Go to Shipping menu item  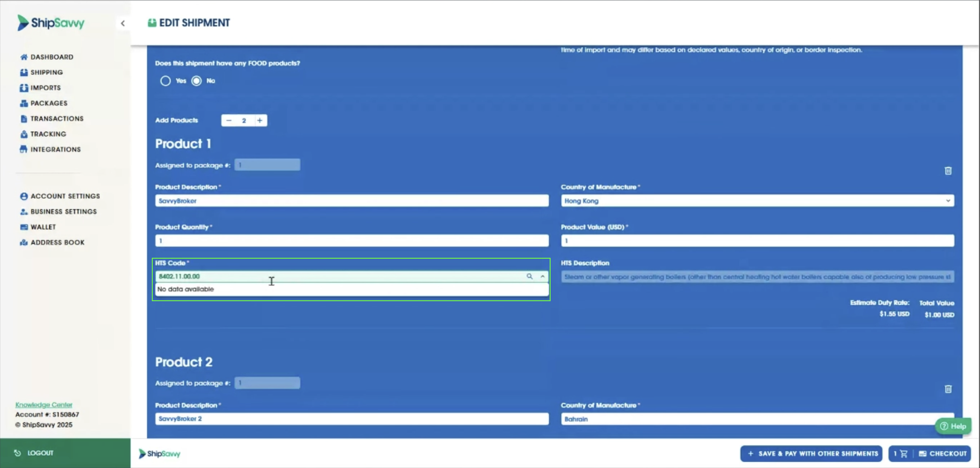(47, 73)
